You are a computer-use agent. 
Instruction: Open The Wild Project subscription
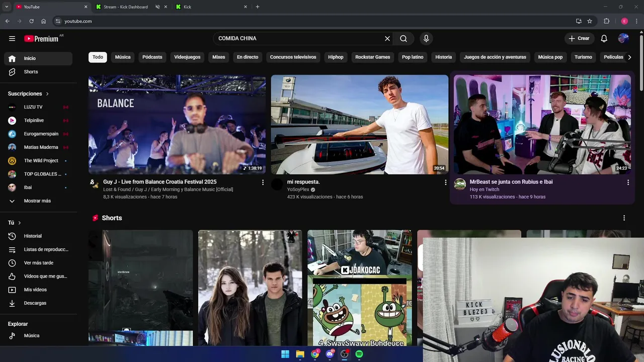38,161
